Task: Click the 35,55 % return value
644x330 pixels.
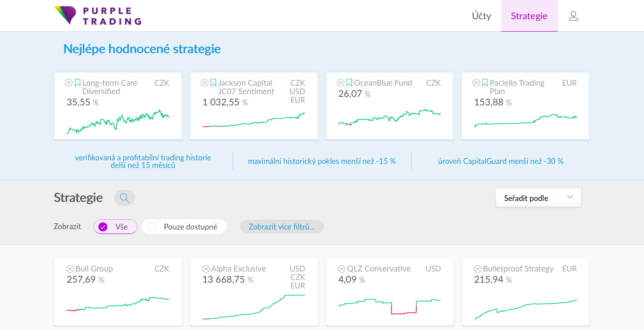Action: click(83, 102)
